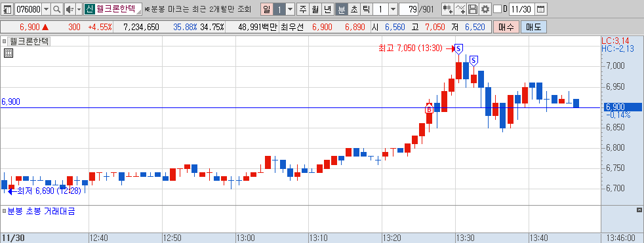Click low price 6,520
This screenshot has height=243, width=644.
(475, 27)
